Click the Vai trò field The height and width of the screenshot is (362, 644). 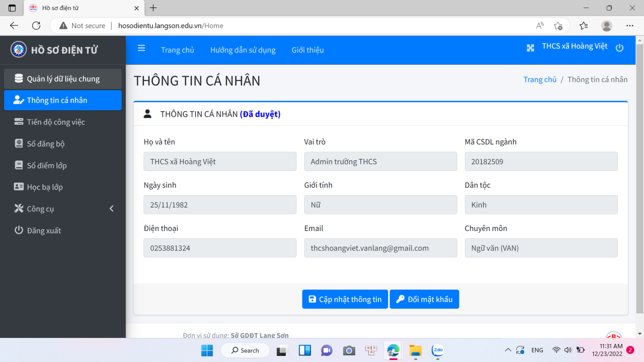point(380,161)
